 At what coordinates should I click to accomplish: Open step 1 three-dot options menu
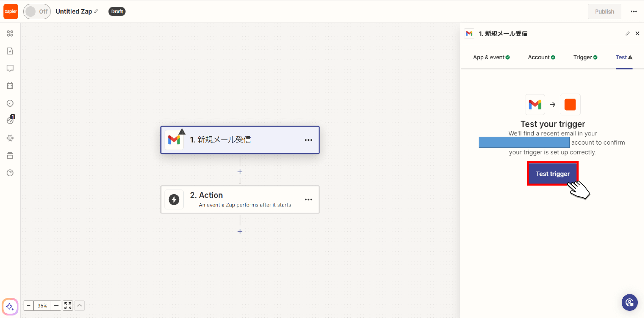point(308,140)
